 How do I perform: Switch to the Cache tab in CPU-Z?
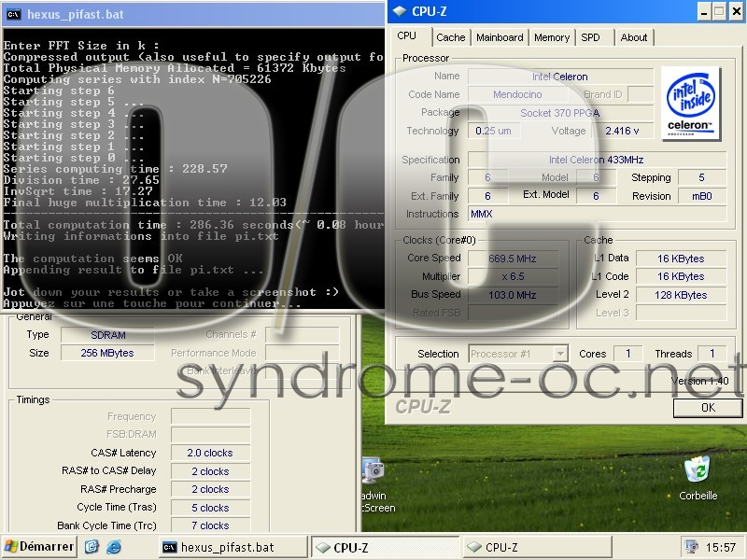[451, 37]
